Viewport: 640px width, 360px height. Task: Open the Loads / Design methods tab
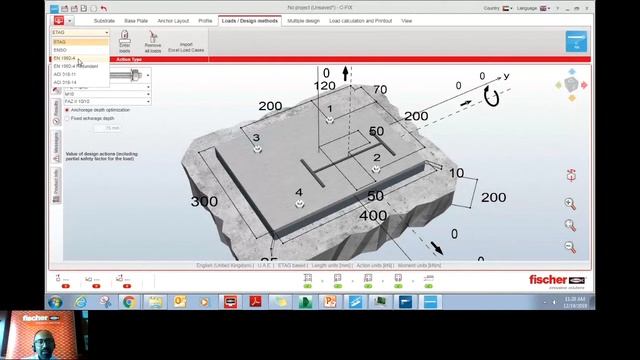pyautogui.click(x=250, y=21)
